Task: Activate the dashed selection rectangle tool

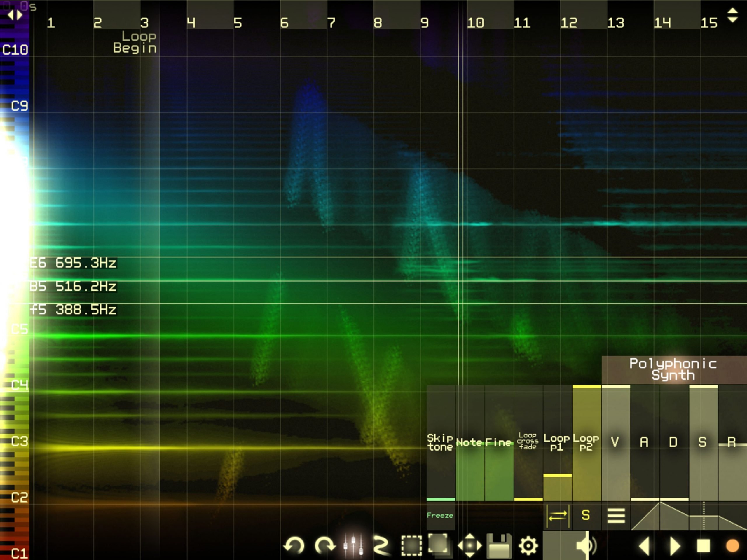Action: tap(411, 545)
